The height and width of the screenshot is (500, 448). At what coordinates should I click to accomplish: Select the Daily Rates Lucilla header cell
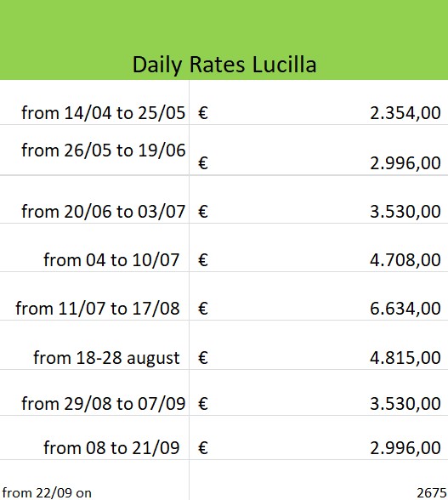tap(224, 40)
